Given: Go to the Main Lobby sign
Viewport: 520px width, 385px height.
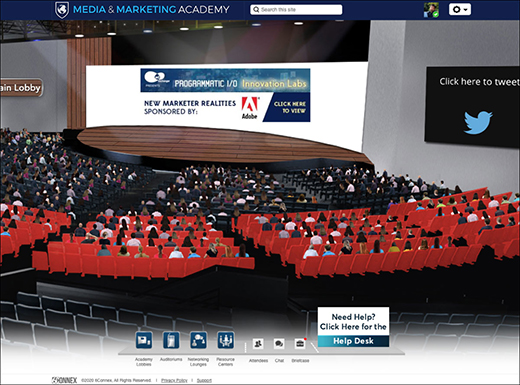Looking at the screenshot, I should point(21,88).
